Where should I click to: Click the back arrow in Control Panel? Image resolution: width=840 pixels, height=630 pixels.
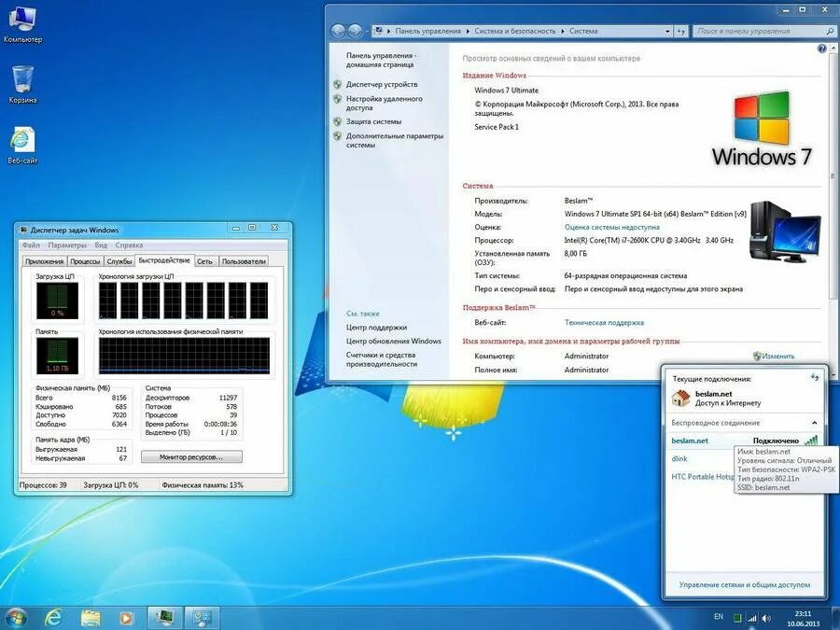click(x=338, y=31)
